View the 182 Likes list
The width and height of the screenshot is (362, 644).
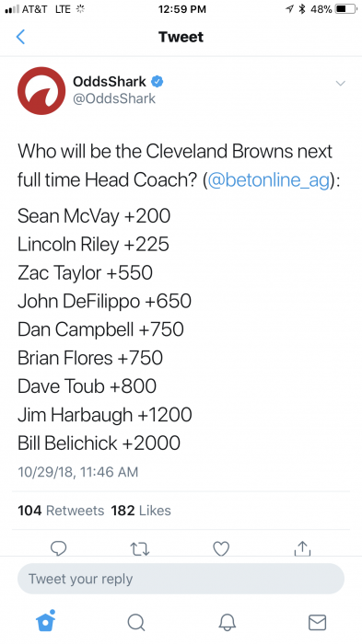pos(141,511)
